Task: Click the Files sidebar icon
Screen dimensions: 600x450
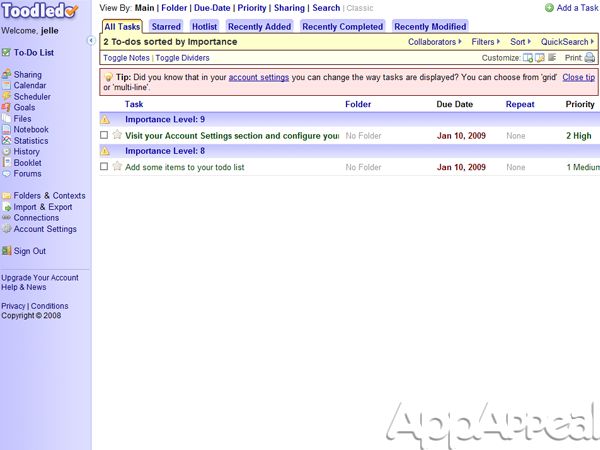Action: click(x=6, y=118)
